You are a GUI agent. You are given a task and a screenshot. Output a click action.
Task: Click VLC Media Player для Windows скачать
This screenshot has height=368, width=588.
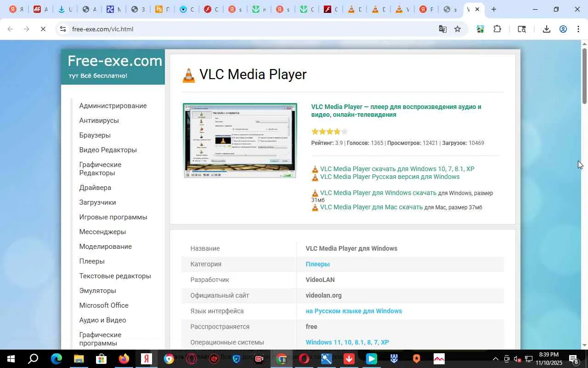point(378,193)
